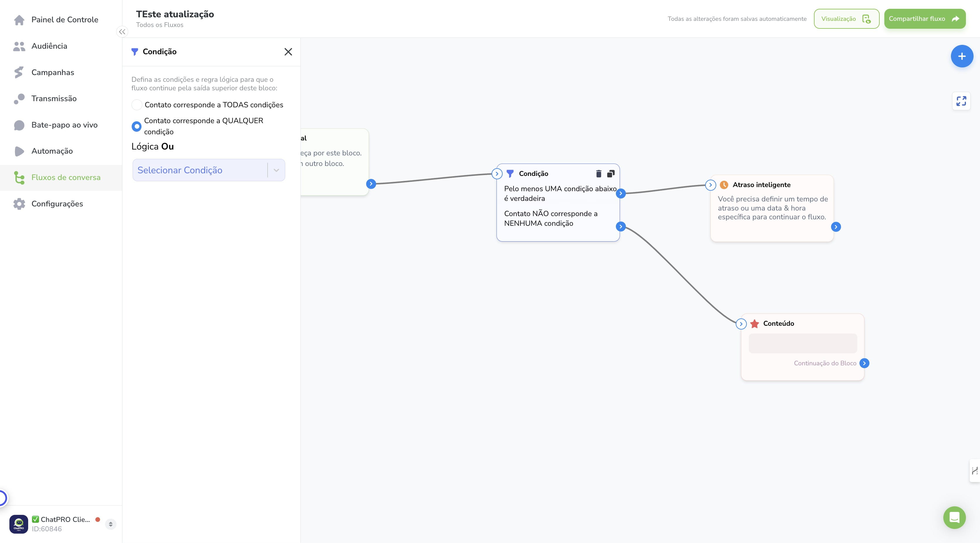Delete the Condição block with trash icon

[599, 174]
